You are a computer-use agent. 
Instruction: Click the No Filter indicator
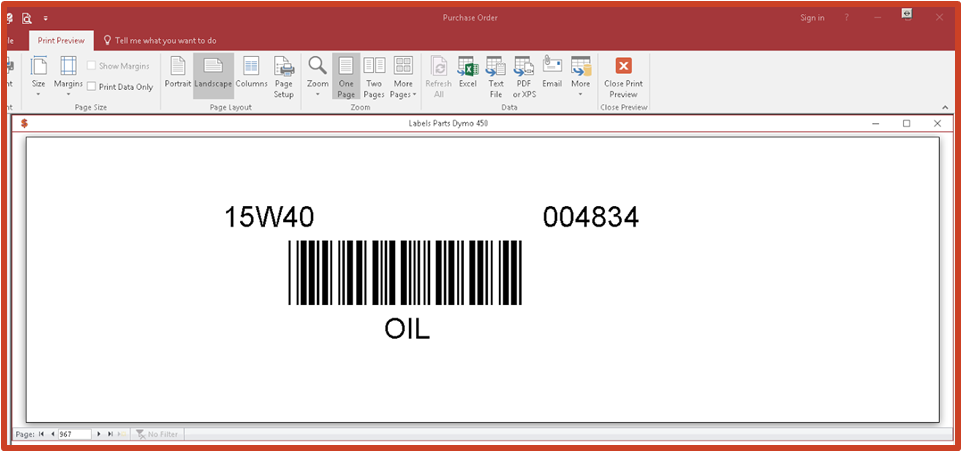(157, 434)
